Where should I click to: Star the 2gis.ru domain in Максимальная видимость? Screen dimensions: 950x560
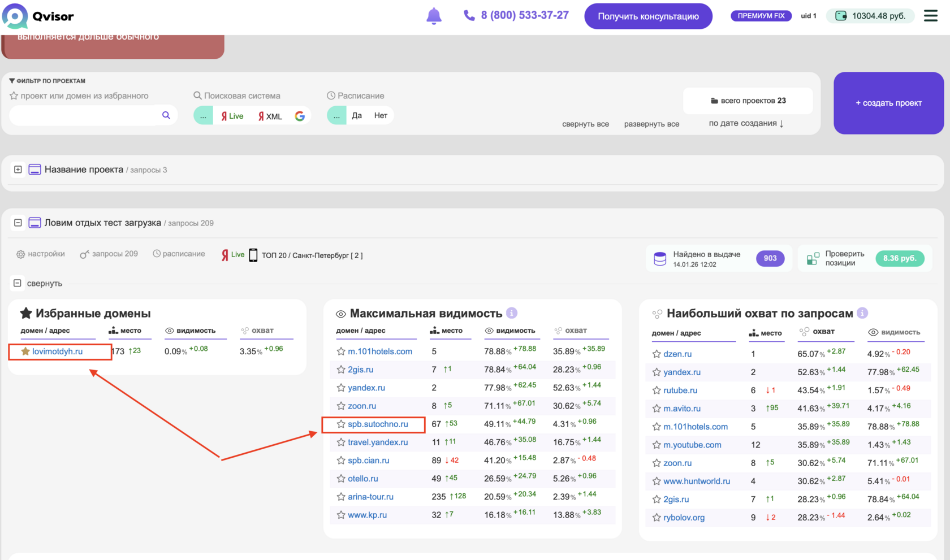[341, 370]
